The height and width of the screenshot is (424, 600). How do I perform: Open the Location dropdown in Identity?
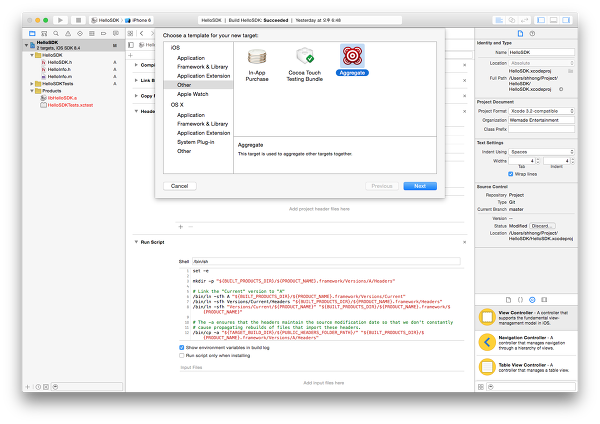tap(541, 63)
